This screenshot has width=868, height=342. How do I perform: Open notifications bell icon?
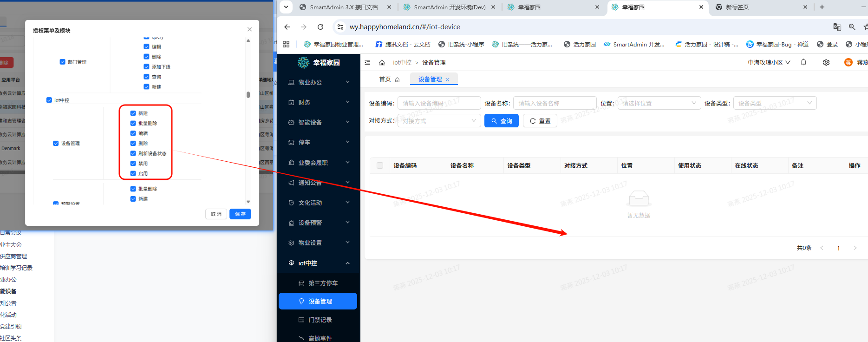pyautogui.click(x=803, y=62)
